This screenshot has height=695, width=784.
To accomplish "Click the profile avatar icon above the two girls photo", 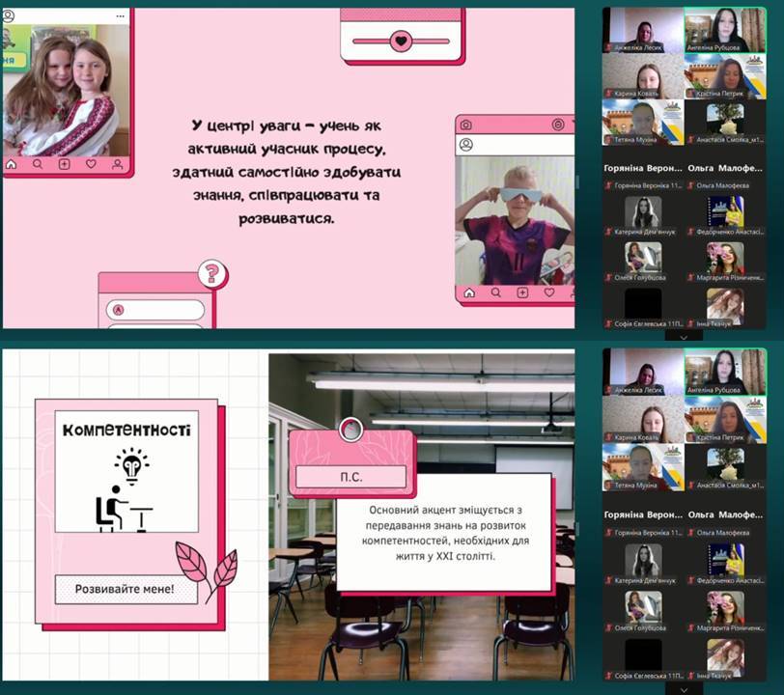I will point(9,16).
